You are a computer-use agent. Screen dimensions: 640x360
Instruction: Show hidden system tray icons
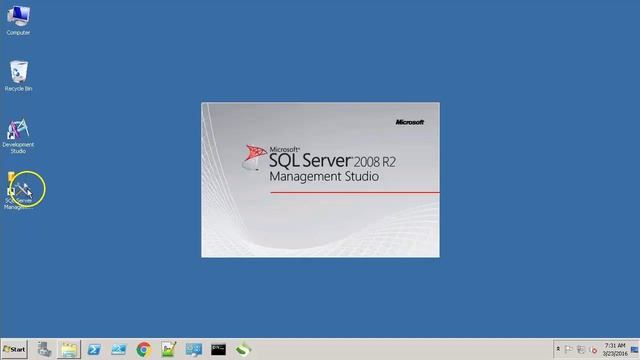558,349
